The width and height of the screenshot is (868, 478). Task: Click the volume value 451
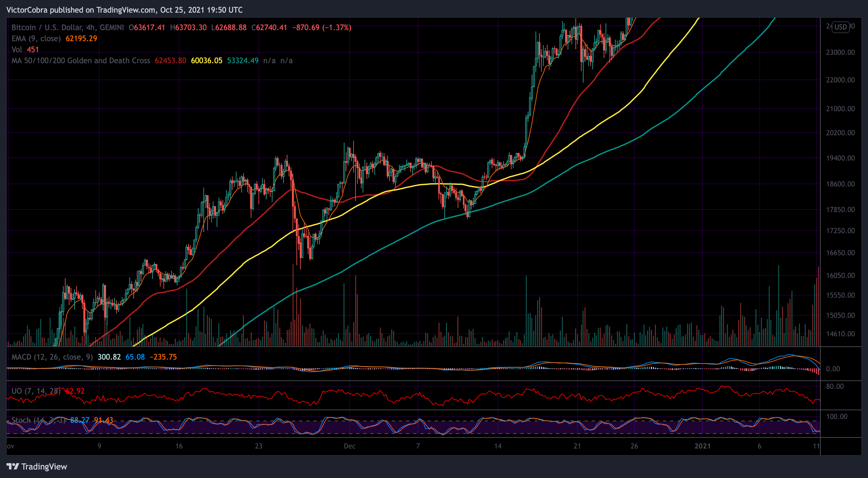pos(33,50)
